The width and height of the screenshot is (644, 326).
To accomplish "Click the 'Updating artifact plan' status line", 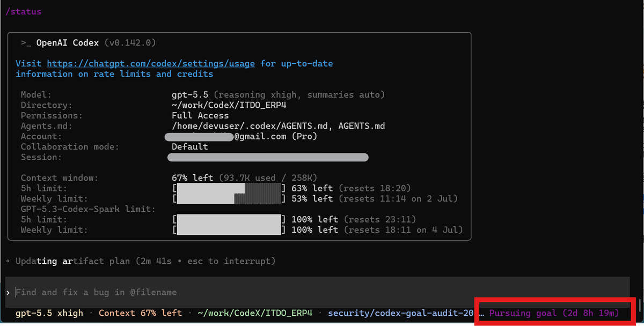I will coord(73,261).
